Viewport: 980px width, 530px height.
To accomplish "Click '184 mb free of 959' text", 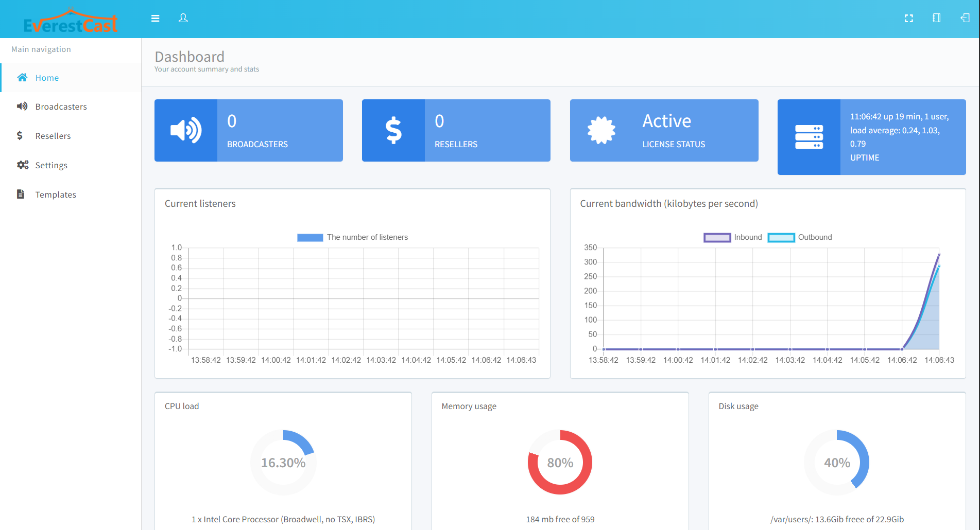I will (560, 519).
